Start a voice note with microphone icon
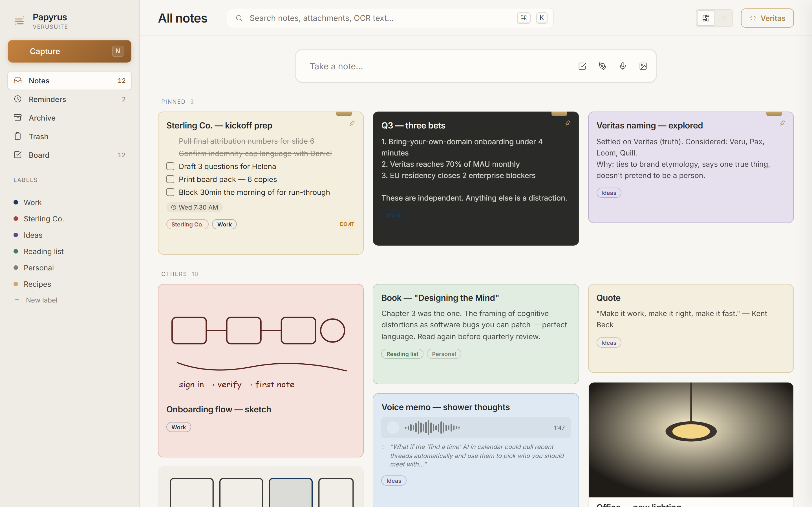812x507 pixels. coord(623,66)
